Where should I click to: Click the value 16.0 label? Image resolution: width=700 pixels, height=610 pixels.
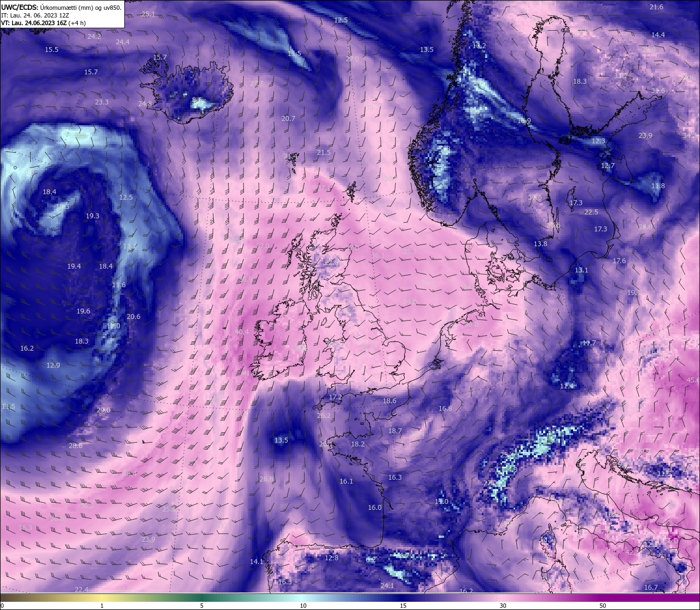375,507
